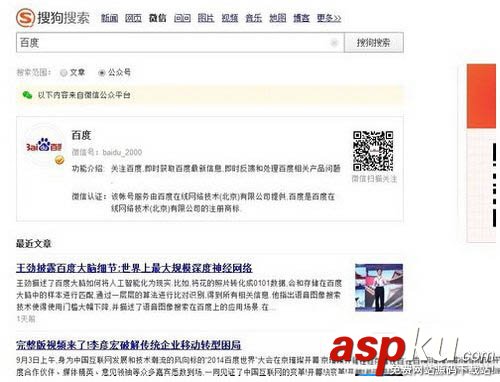Screen dimensions: 500x382
Task: Click the 搜狗搜索 search button
Action: [374, 43]
